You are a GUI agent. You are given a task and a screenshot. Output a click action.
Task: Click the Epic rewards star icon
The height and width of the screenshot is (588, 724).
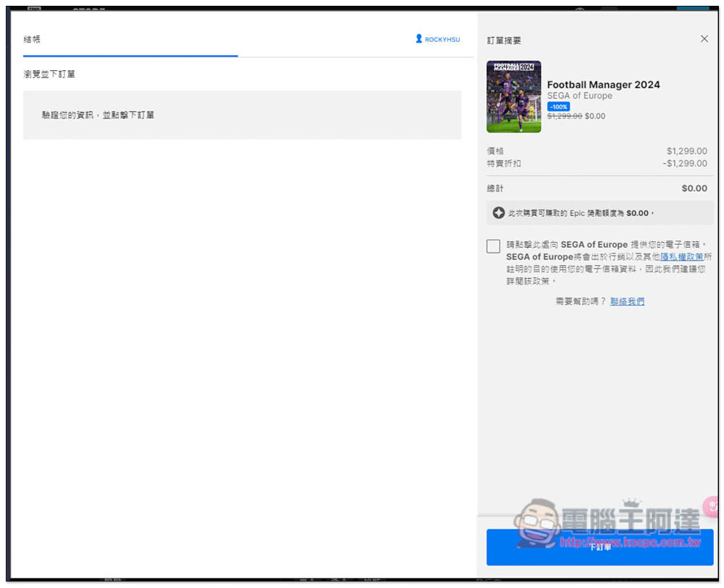[498, 213]
